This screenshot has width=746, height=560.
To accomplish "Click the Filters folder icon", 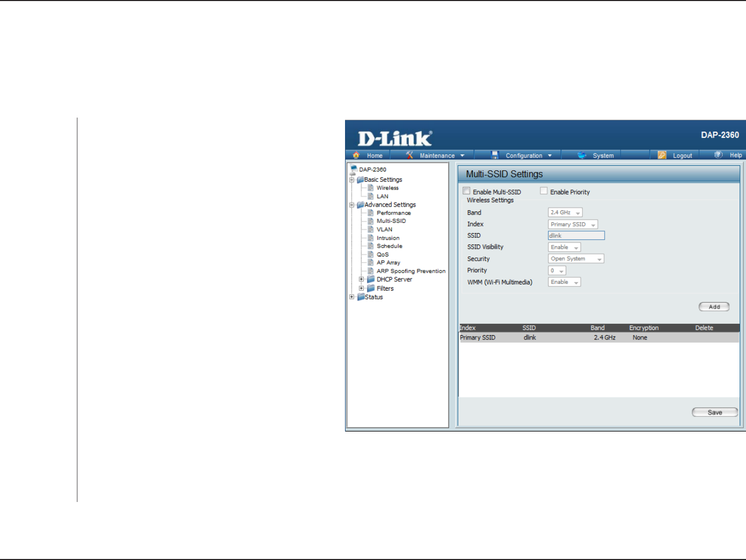I will coord(371,288).
